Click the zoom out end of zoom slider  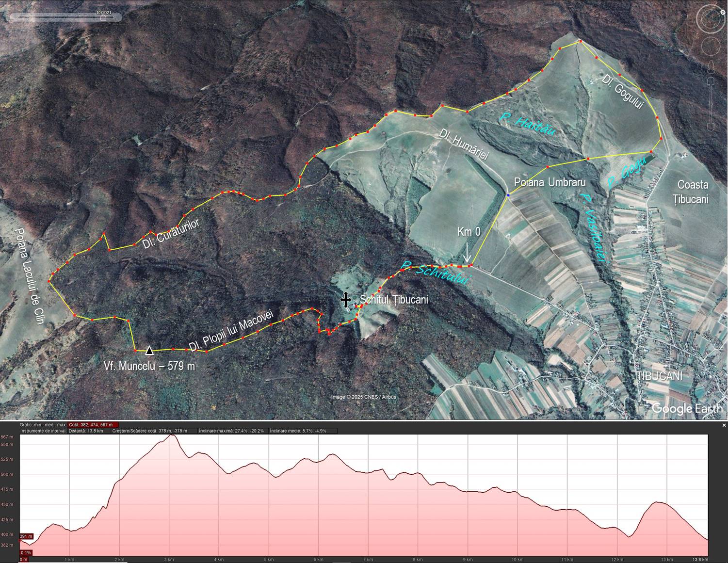(711, 127)
